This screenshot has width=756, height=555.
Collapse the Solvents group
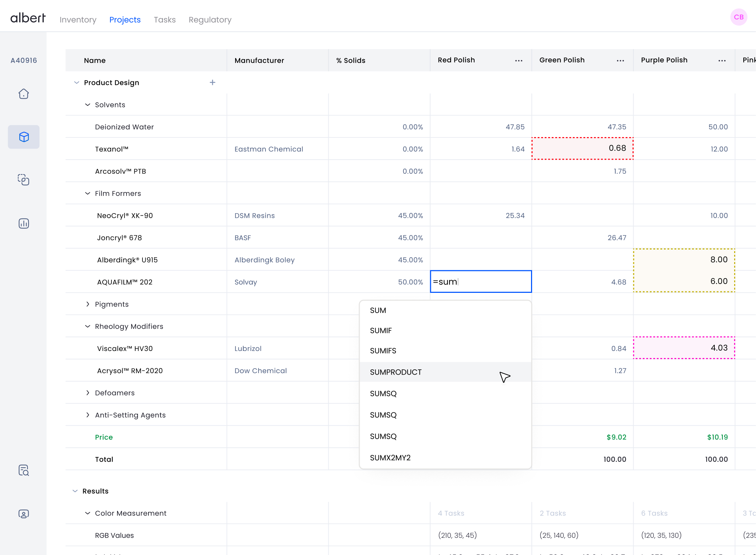[88, 105]
